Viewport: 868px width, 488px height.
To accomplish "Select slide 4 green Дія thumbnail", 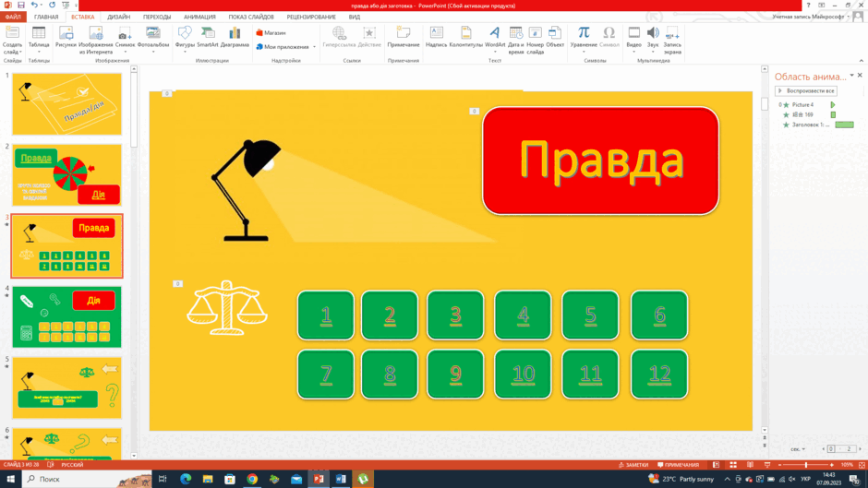I will click(x=67, y=317).
